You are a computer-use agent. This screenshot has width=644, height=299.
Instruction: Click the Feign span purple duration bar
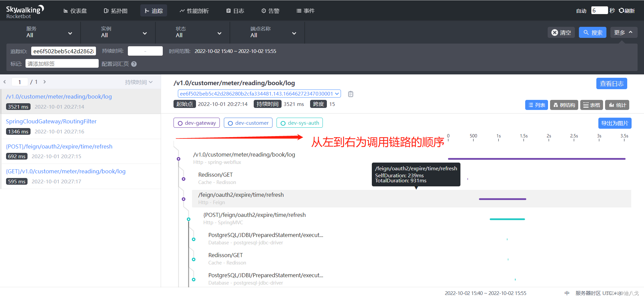click(x=502, y=199)
